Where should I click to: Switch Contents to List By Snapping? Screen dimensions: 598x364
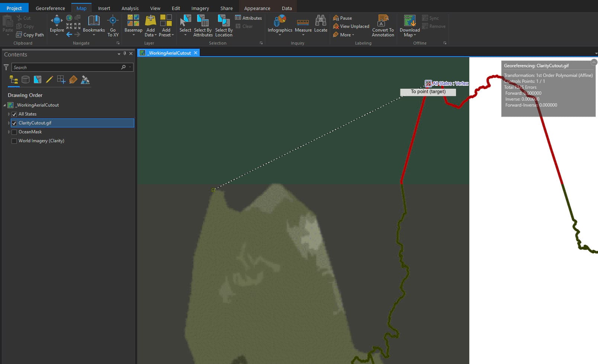tap(61, 79)
